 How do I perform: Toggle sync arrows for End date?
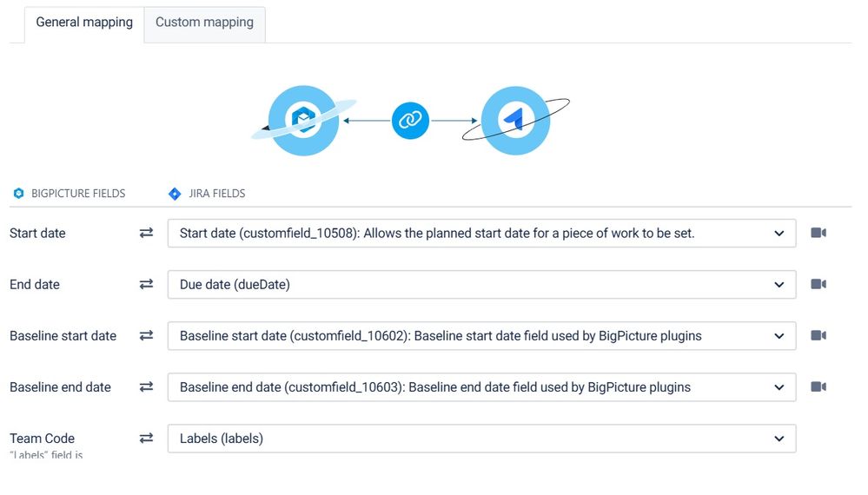[x=146, y=284]
